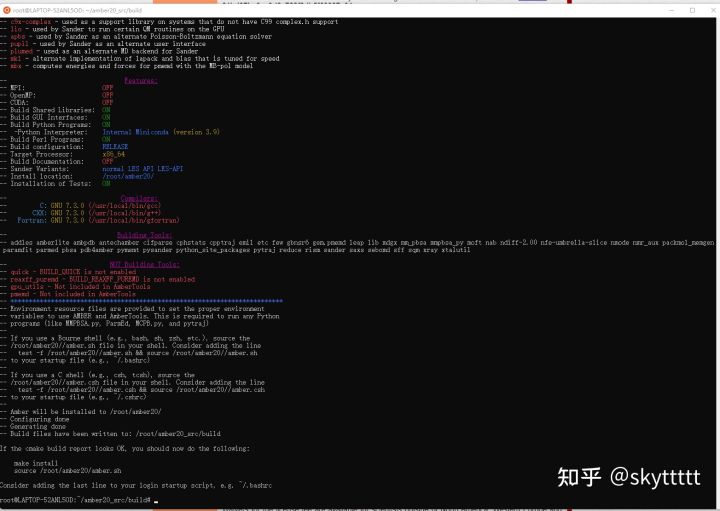The image size is (720, 511).
Task: Click 'quick - BUILD_QUICK is not enabled' line
Action: 73,271
